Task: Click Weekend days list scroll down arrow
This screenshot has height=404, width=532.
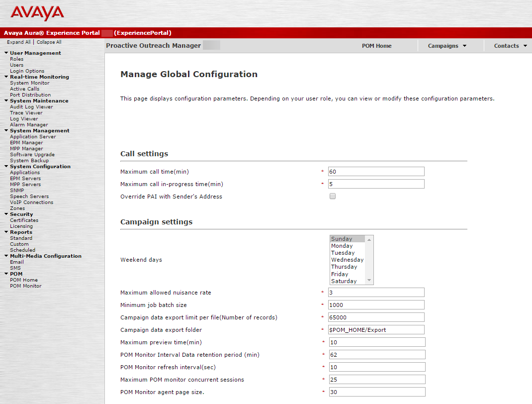Action: tap(369, 281)
